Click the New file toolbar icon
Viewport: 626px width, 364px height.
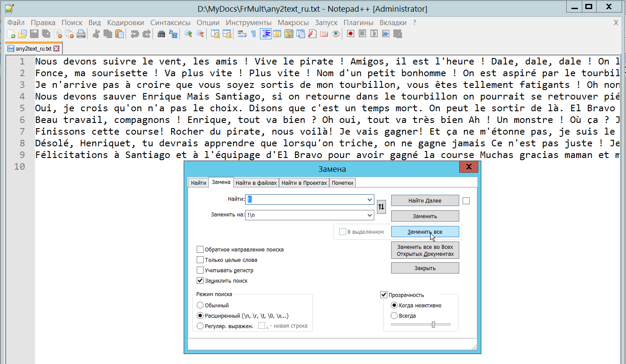11,34
